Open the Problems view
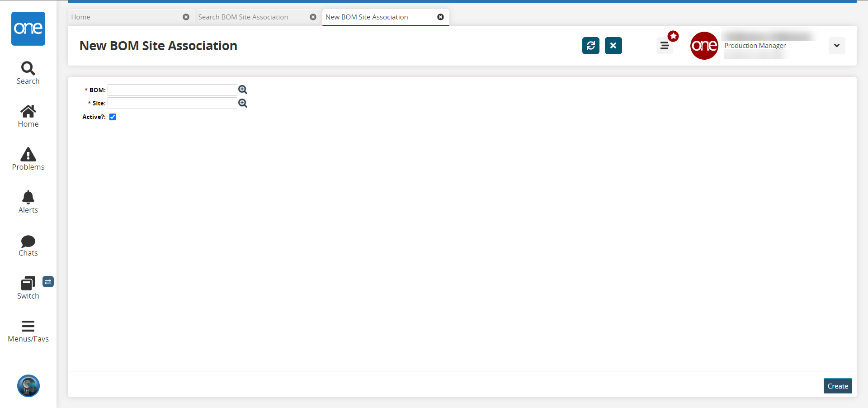 pos(28,159)
